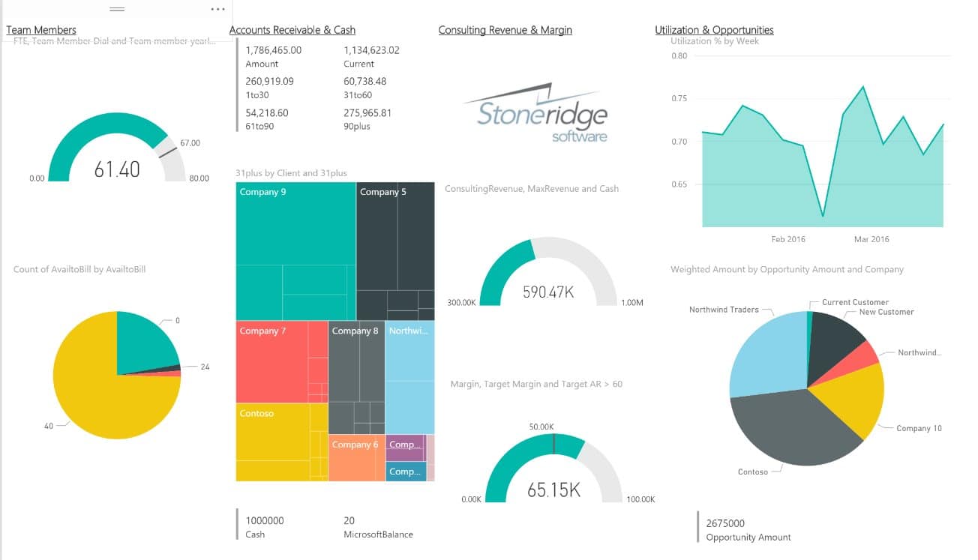This screenshot has width=978, height=560.
Task: Open the tile's ellipsis menu
Action: [x=218, y=9]
